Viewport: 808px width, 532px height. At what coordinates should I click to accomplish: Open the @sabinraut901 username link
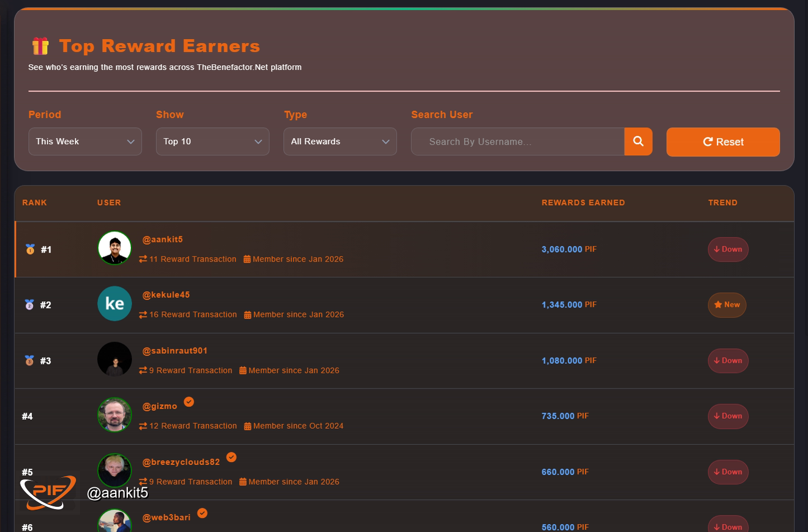click(x=175, y=350)
